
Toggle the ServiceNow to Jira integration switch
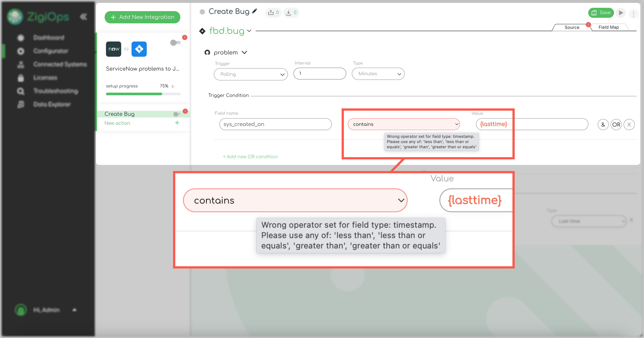coord(175,42)
